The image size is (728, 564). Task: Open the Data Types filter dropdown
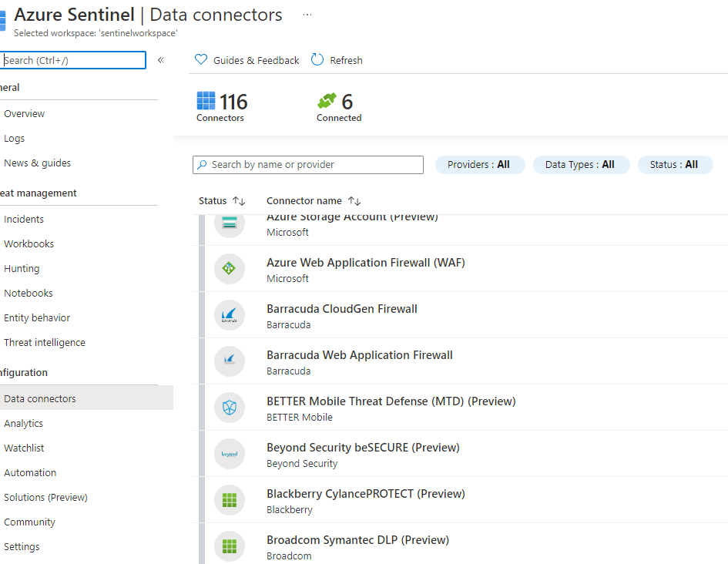(x=581, y=164)
